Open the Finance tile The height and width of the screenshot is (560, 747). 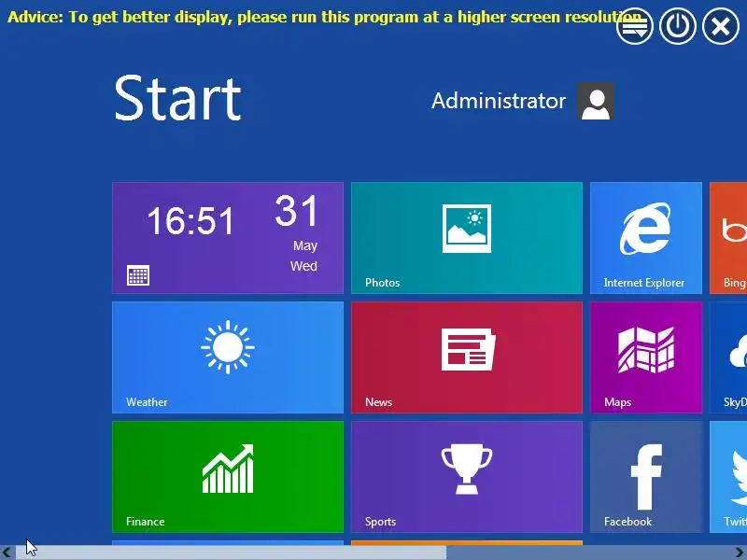228,477
